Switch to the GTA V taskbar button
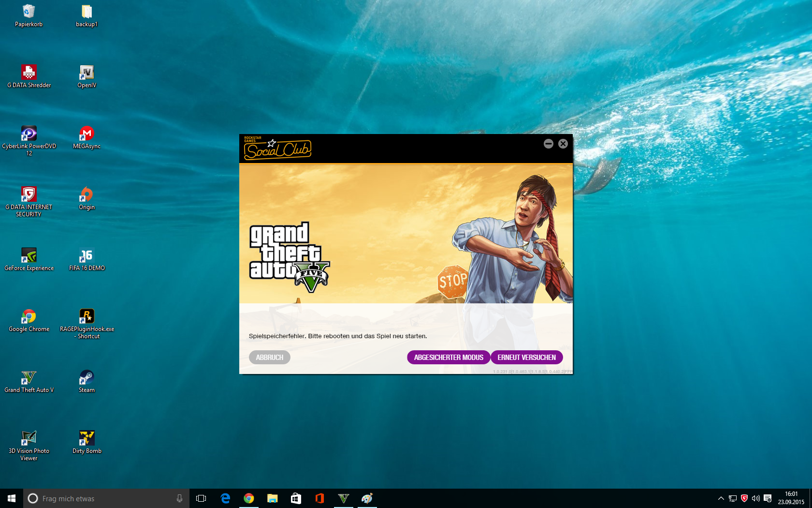This screenshot has height=508, width=812. point(344,498)
